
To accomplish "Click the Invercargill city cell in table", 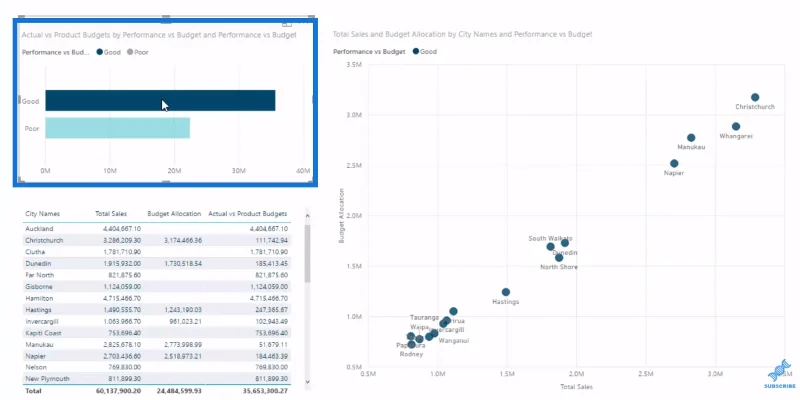I will pyautogui.click(x=42, y=321).
